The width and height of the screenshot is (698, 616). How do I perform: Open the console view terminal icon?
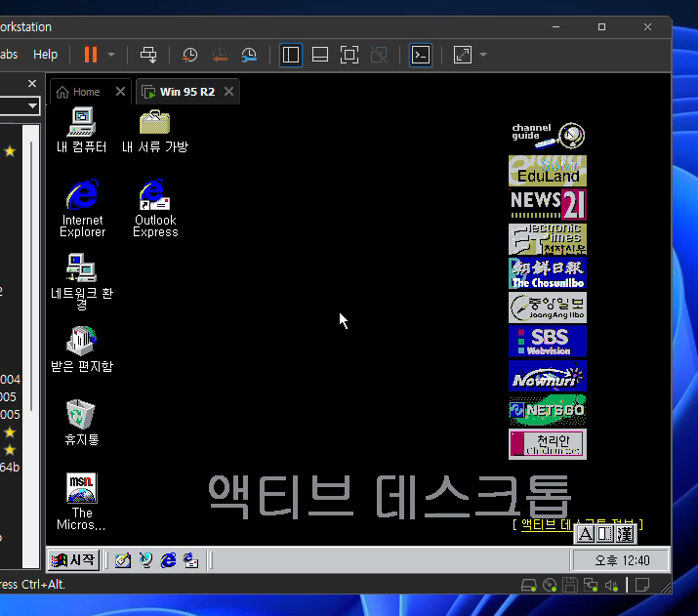point(421,55)
